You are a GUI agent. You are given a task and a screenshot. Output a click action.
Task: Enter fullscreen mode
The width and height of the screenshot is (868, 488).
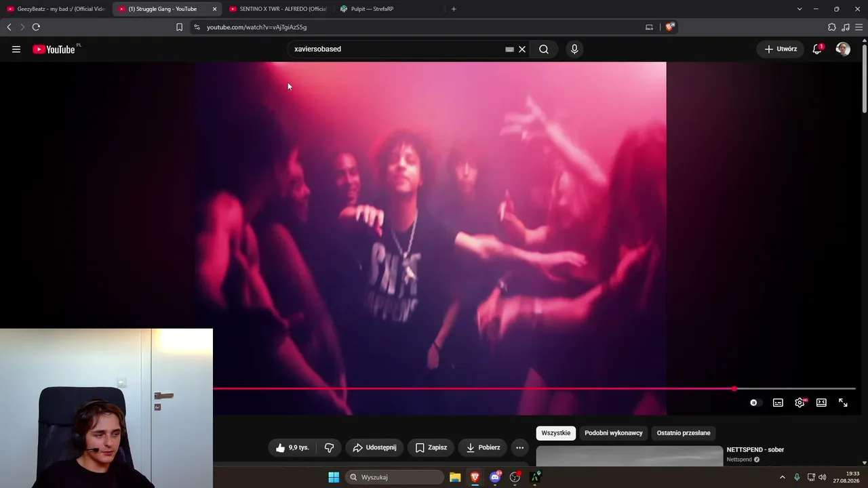(843, 403)
